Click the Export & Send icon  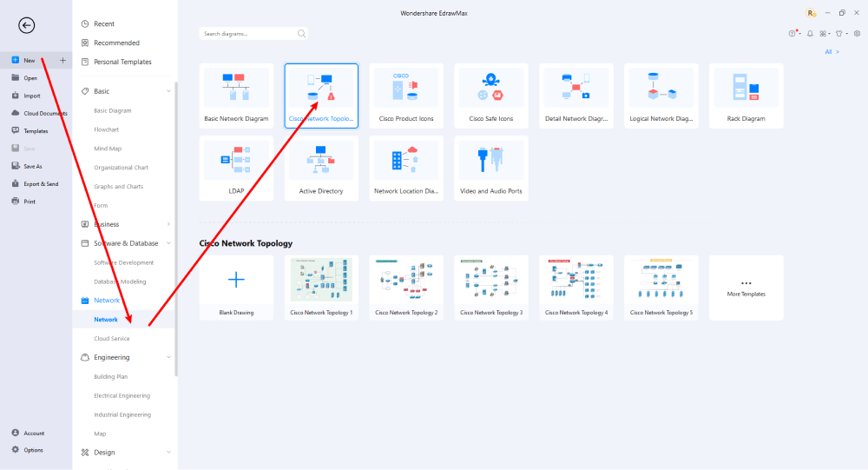(15, 183)
